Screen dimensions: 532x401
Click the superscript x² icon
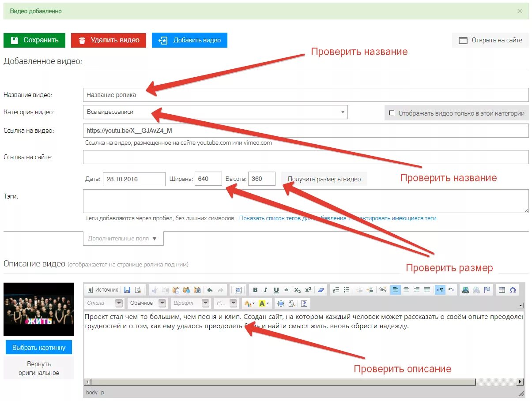click(308, 290)
